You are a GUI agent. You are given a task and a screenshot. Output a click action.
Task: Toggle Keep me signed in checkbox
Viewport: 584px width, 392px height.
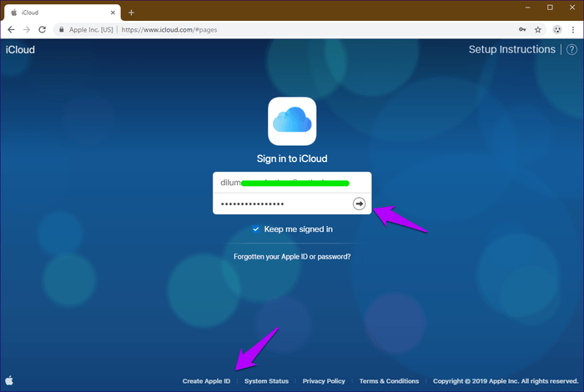point(255,229)
